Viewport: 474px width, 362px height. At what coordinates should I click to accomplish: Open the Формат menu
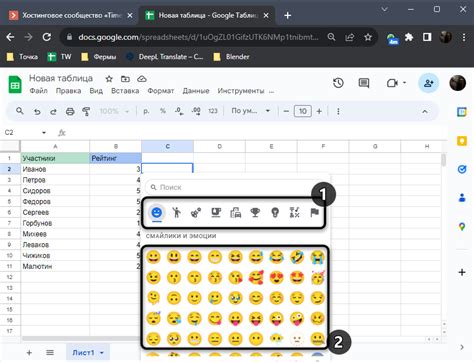click(x=161, y=91)
